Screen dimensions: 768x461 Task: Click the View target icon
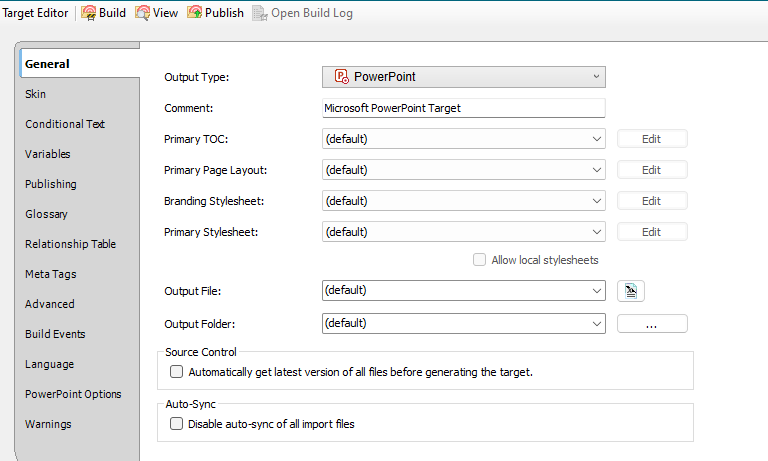click(x=143, y=13)
